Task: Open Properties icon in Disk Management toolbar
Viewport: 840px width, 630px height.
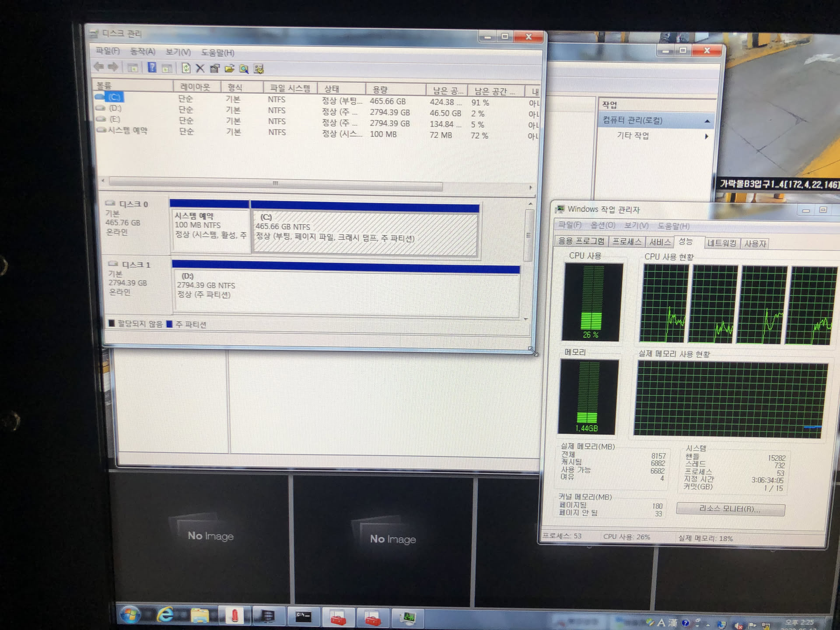Action: (x=214, y=69)
